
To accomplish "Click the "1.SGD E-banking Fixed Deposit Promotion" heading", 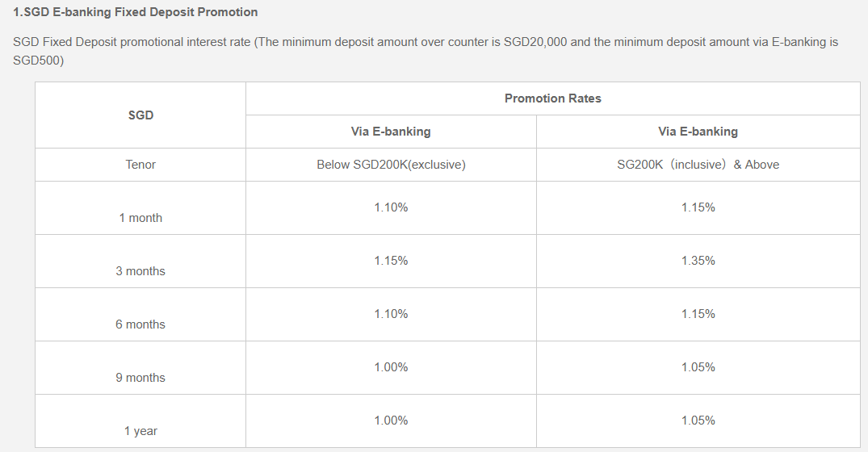I will 136,12.
